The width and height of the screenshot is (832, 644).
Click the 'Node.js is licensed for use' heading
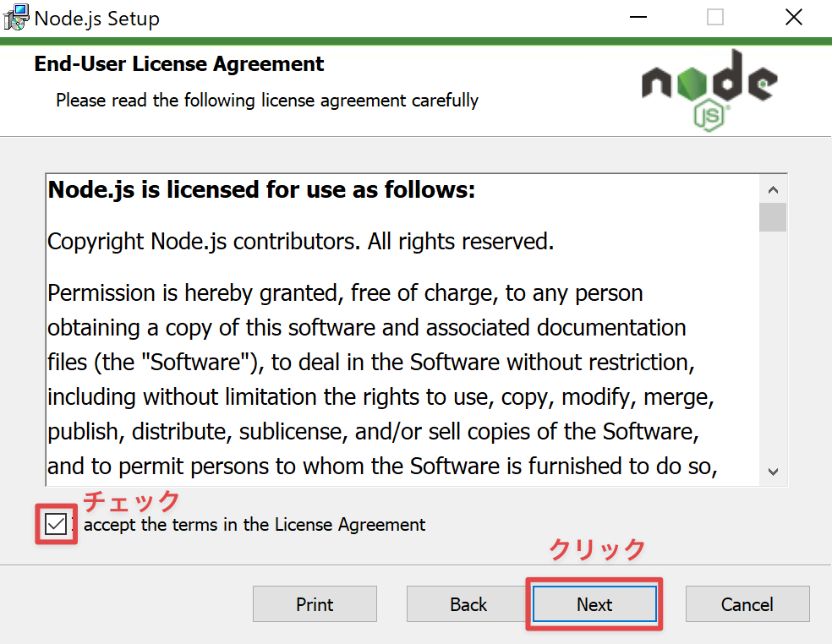[x=261, y=189]
